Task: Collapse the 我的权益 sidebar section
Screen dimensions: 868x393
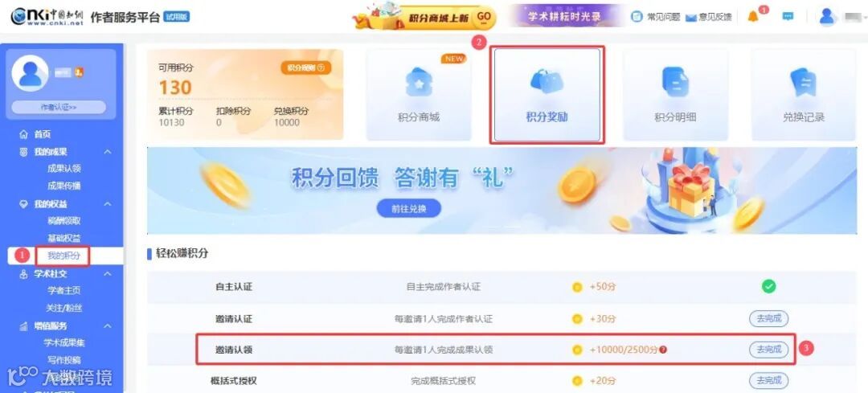Action: pyautogui.click(x=108, y=204)
